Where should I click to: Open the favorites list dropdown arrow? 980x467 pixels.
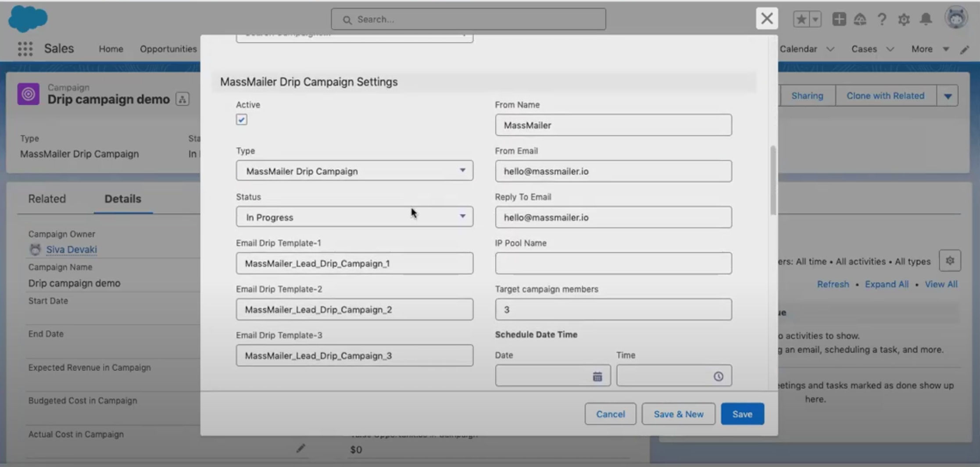pyautogui.click(x=815, y=19)
